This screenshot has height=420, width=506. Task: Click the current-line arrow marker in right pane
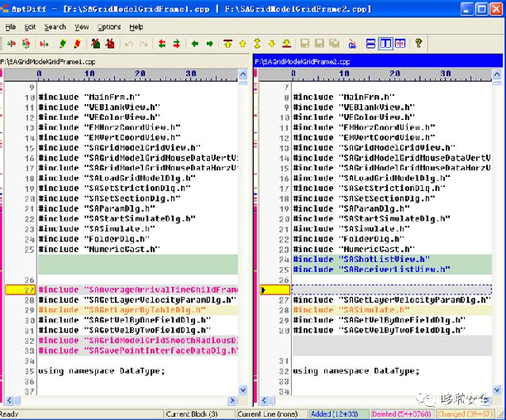[263, 290]
